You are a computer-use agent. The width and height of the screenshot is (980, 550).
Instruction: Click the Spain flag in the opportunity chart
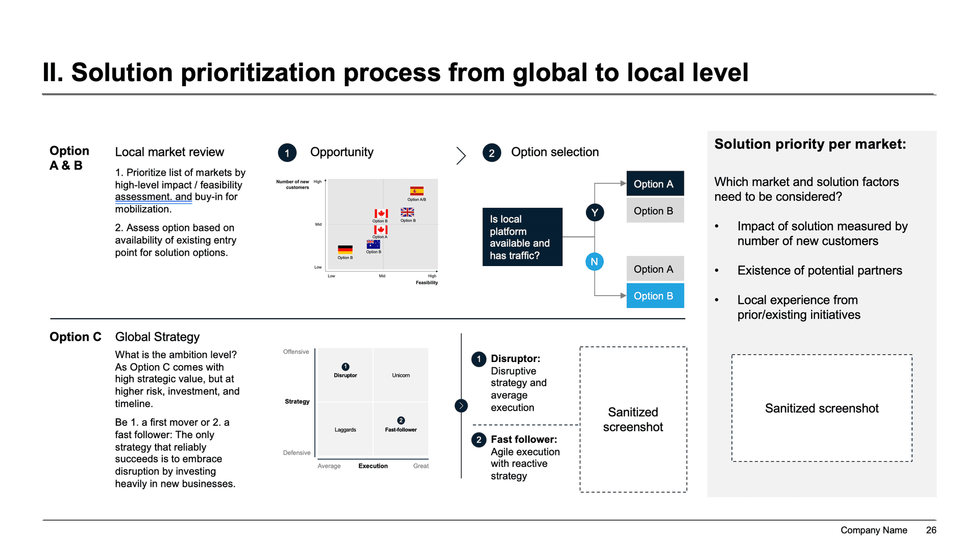tap(416, 192)
